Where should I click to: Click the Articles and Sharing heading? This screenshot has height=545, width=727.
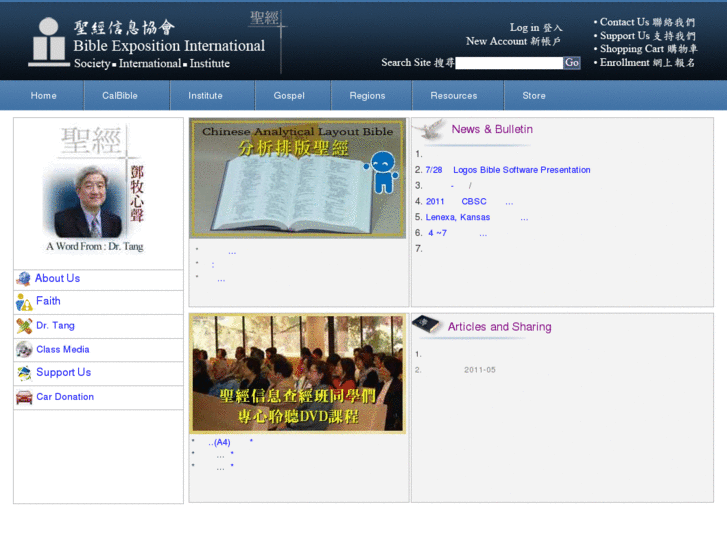coord(499,327)
